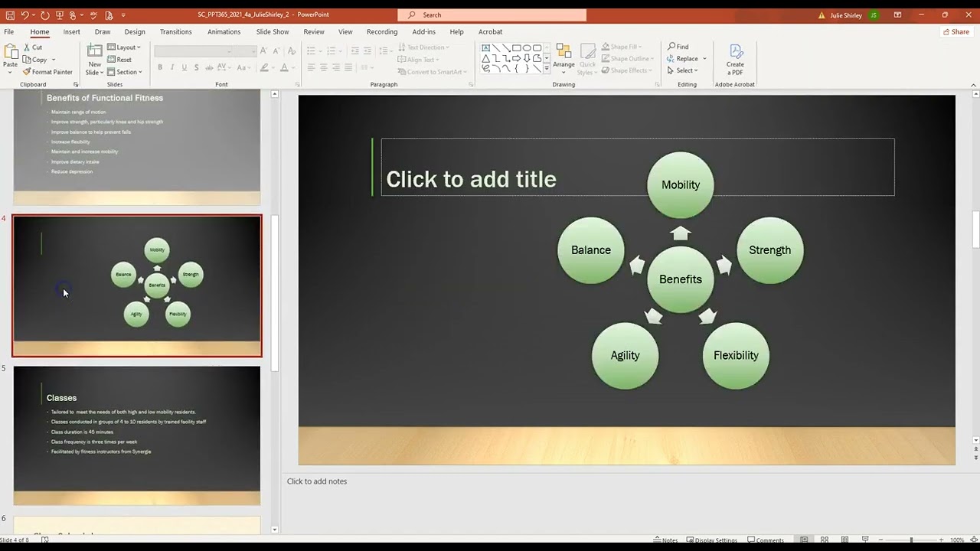Image resolution: width=980 pixels, height=551 pixels.
Task: Switch to Slide Sorter view in the status bar
Action: pos(825,540)
